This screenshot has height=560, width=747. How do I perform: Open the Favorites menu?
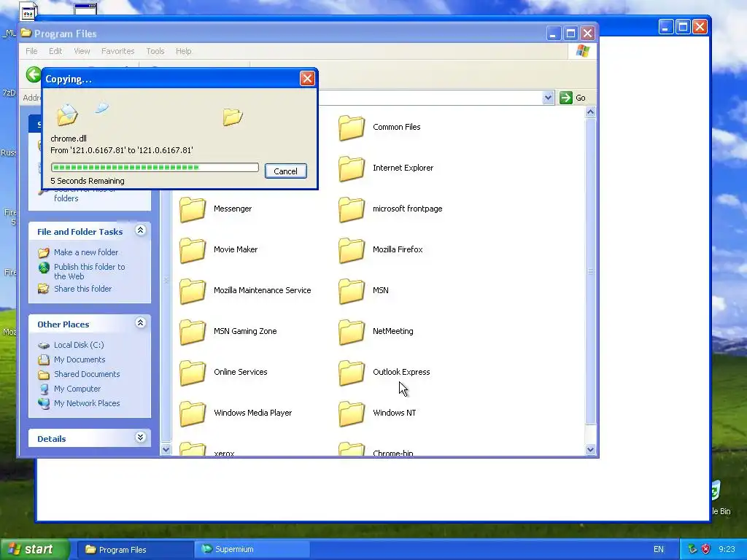(117, 51)
